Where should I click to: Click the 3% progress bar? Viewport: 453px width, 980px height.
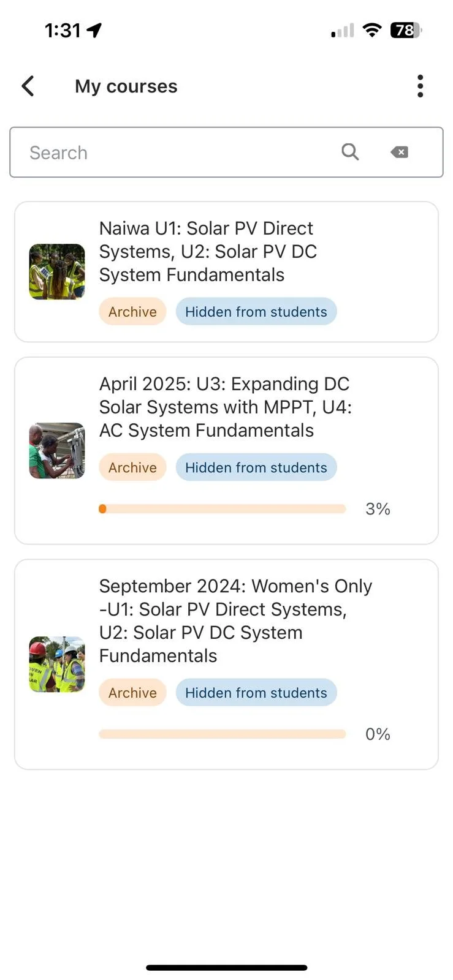click(x=223, y=509)
